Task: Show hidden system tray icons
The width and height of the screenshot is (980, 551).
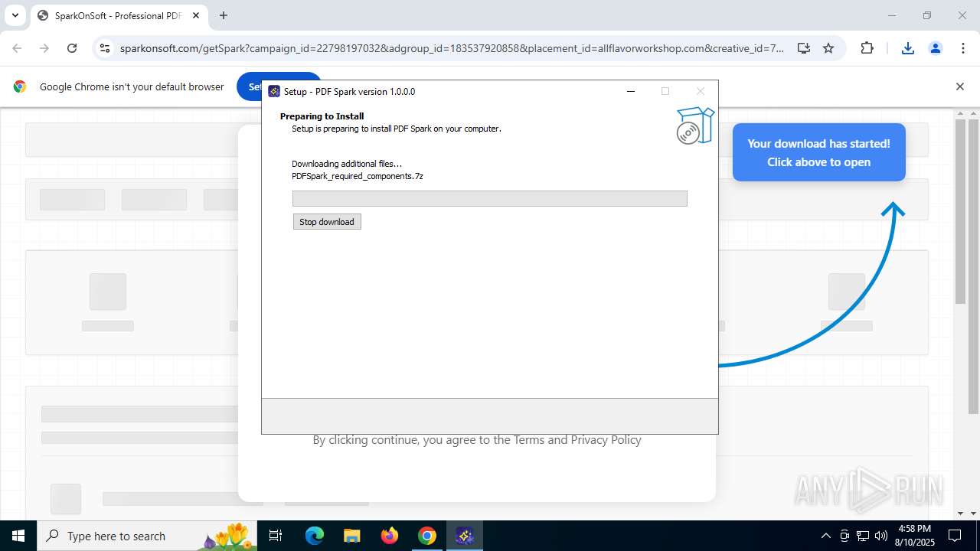Action: coord(825,536)
